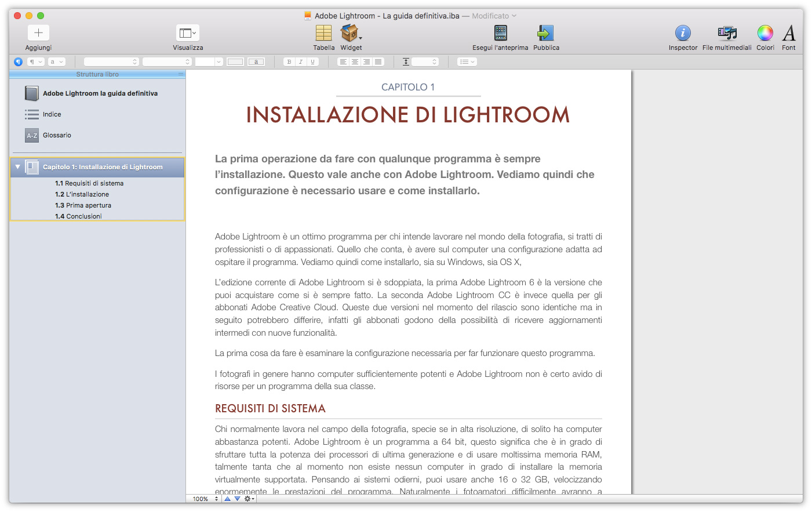Viewport: 812px width, 512px height.
Task: Click the Modificato title dropdown arrow
Action: coord(514,16)
